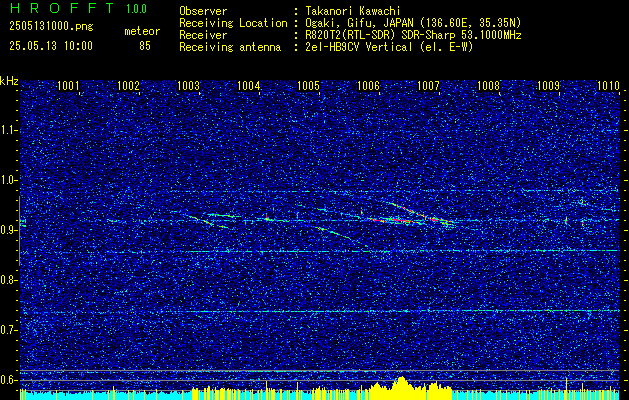
Task: Click the 1.1 kHz frequency label
Action: coord(9,130)
